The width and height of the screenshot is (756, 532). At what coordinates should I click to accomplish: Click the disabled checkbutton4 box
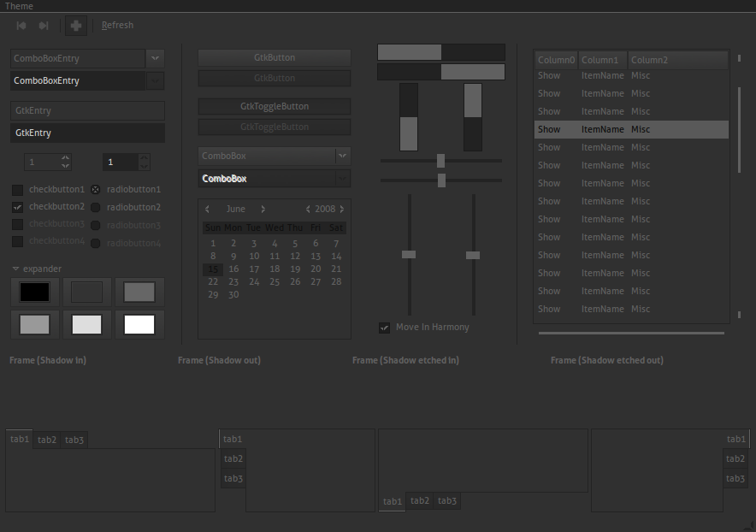pyautogui.click(x=17, y=242)
